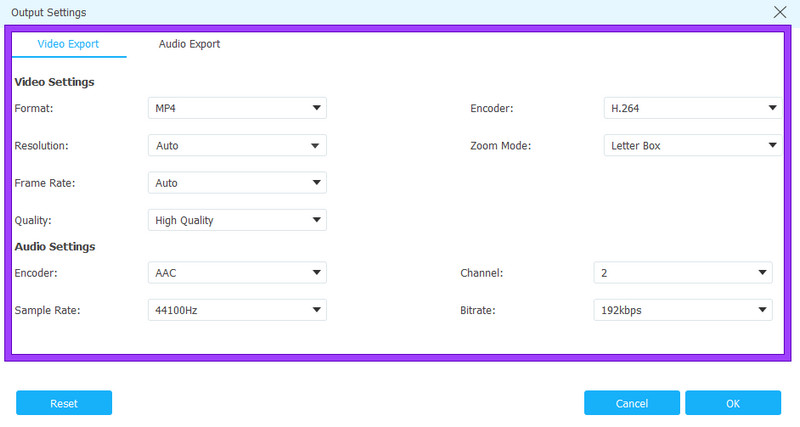Expand the Sample Rate dropdown showing 44100Hz
This screenshot has height=427, width=800.
[237, 311]
